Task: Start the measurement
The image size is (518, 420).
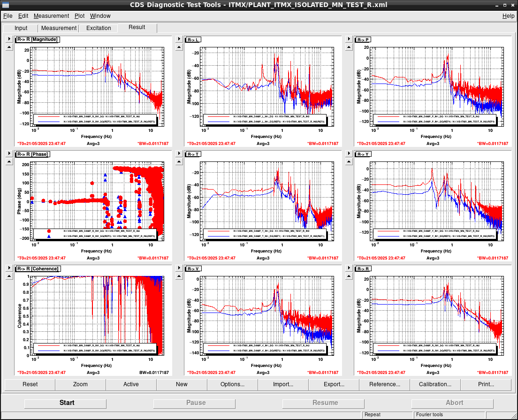Action: click(x=65, y=403)
